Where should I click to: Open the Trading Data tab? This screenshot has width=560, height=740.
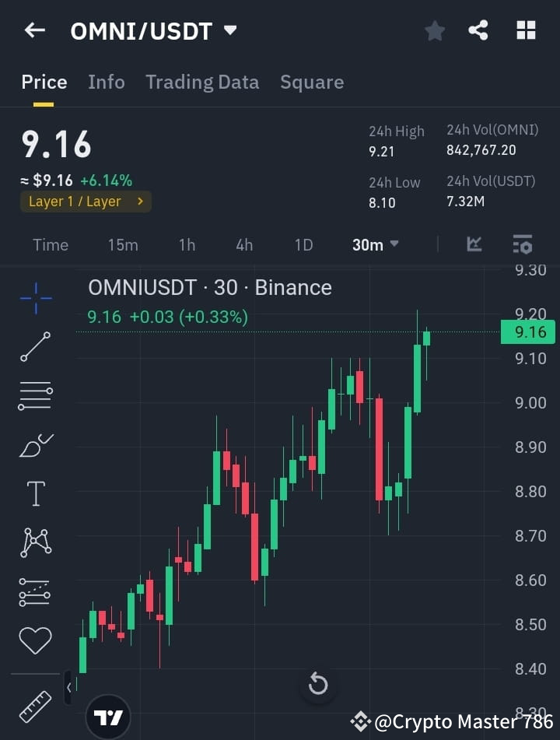(202, 82)
